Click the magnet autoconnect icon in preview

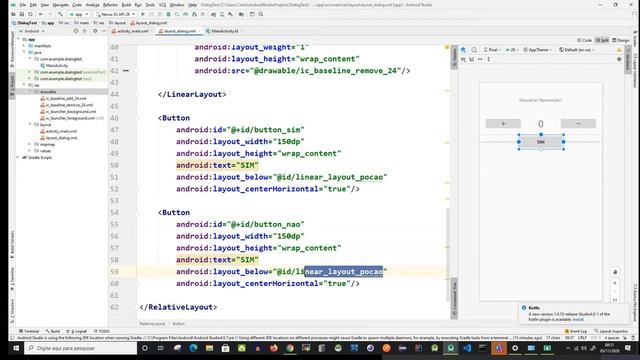coord(471,59)
